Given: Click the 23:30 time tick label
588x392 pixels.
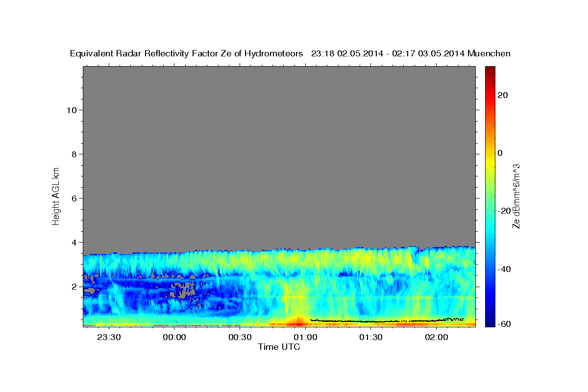Looking at the screenshot, I should coord(109,338).
